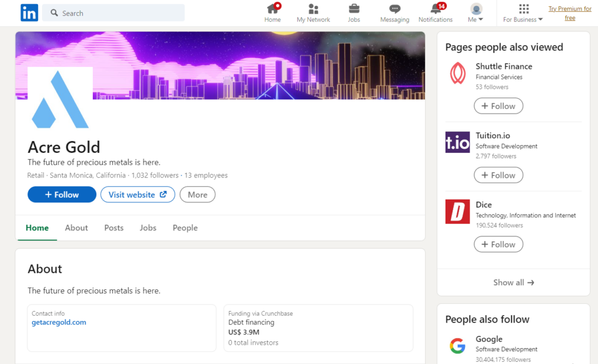The image size is (598, 364).
Task: Focus the Search input field
Action: coord(113,13)
